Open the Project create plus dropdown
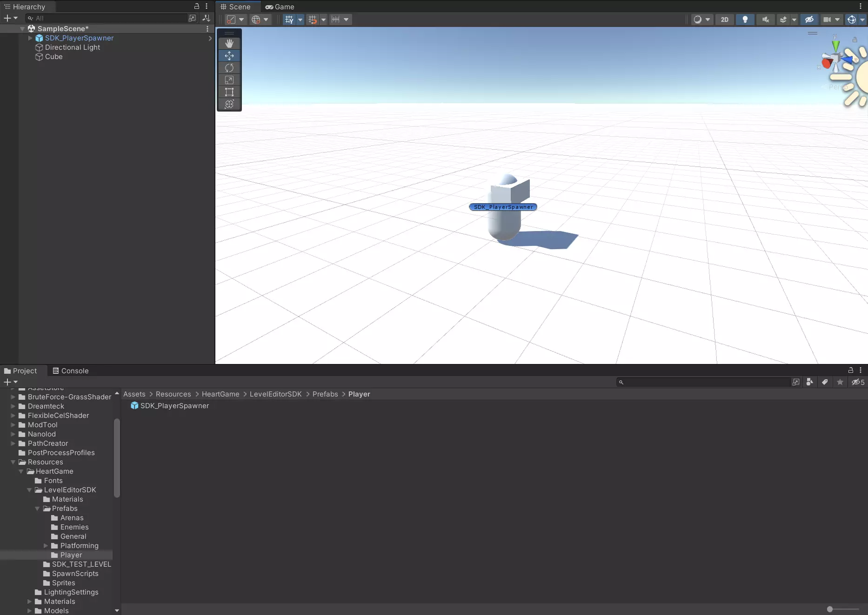 (x=11, y=382)
